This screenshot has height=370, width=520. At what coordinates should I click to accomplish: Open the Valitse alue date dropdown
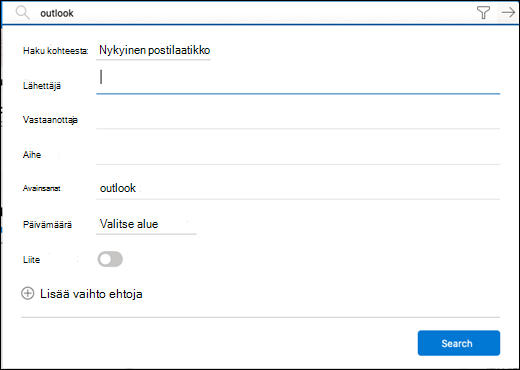point(146,224)
